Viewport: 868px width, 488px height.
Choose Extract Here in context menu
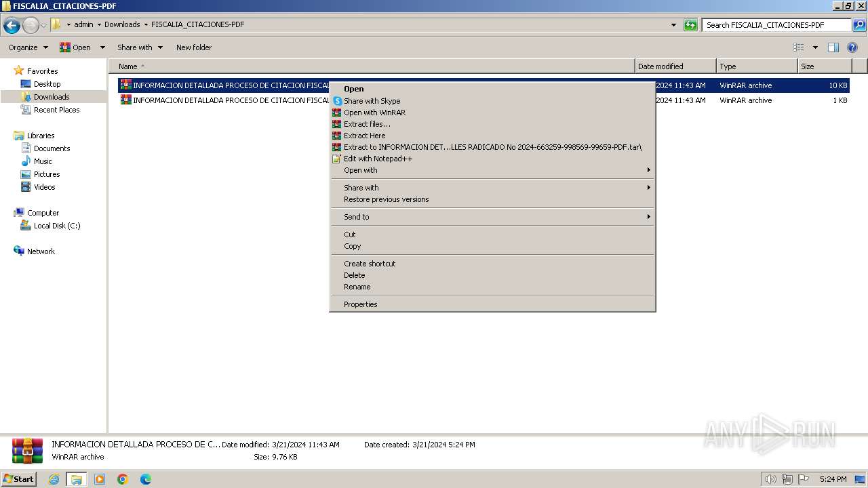[492, 136]
